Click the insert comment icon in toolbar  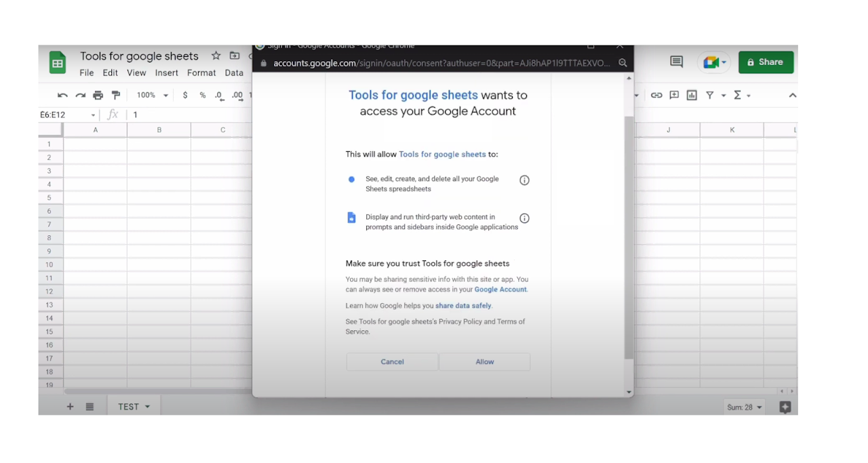click(674, 96)
